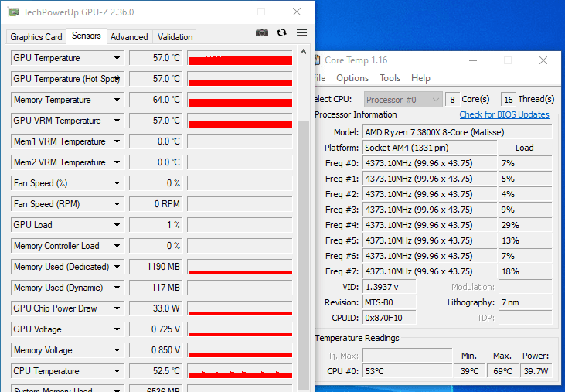This screenshot has height=392, width=565.
Task: Take a GPU-Z screenshot with the camera icon
Action: click(262, 32)
